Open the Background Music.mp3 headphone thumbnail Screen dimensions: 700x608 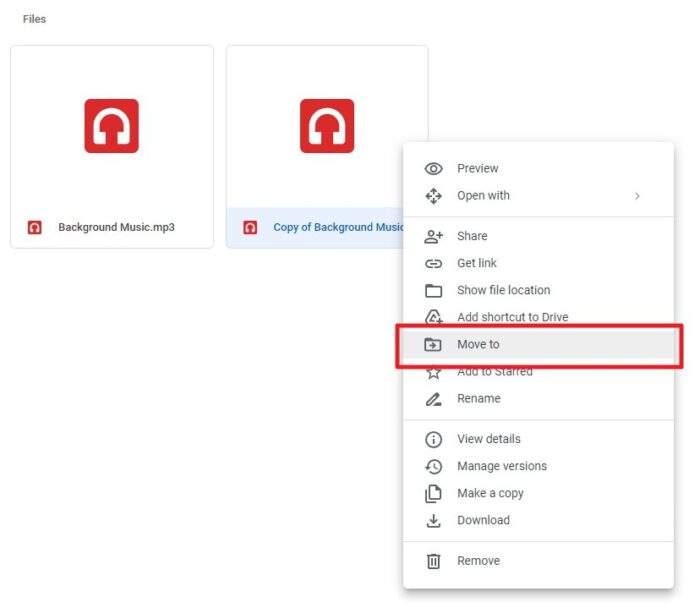112,126
